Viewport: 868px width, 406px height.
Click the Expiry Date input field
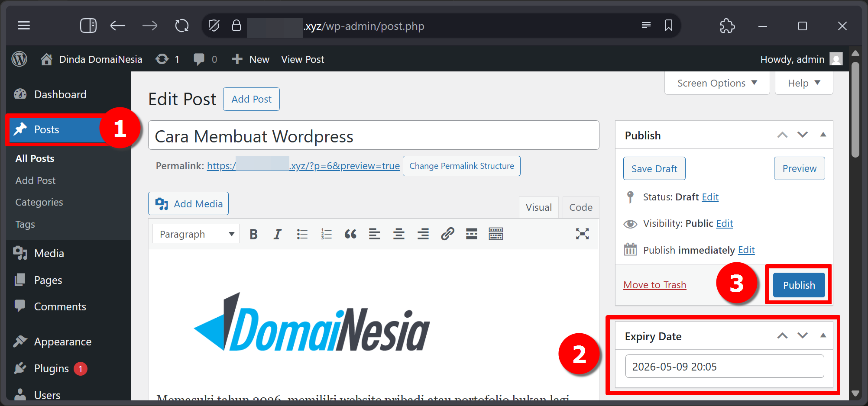(x=725, y=366)
